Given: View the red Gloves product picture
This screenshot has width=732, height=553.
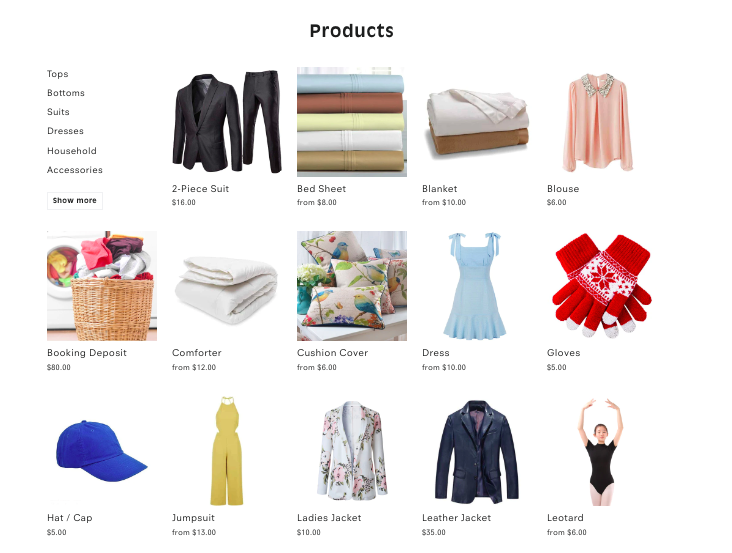Looking at the screenshot, I should 602,286.
